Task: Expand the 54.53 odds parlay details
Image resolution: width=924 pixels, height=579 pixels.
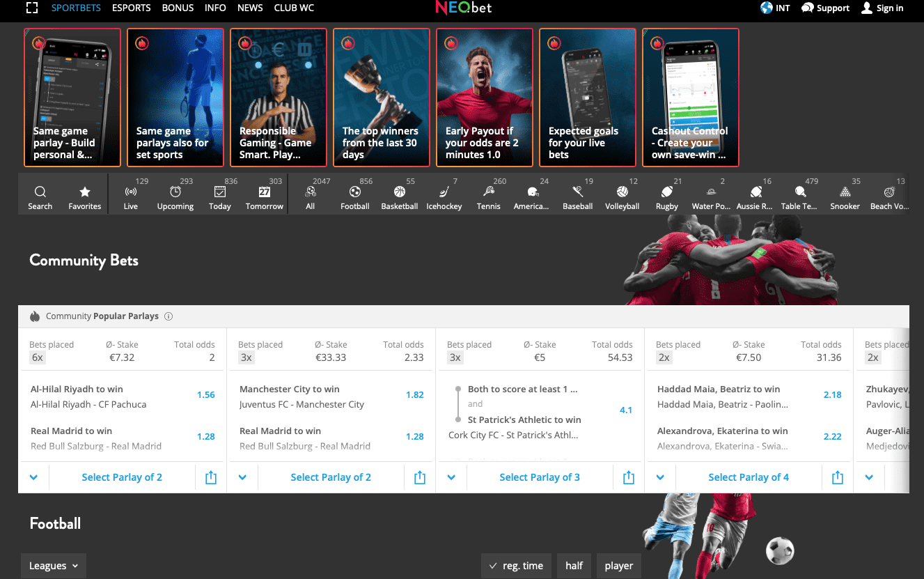Action: [451, 477]
